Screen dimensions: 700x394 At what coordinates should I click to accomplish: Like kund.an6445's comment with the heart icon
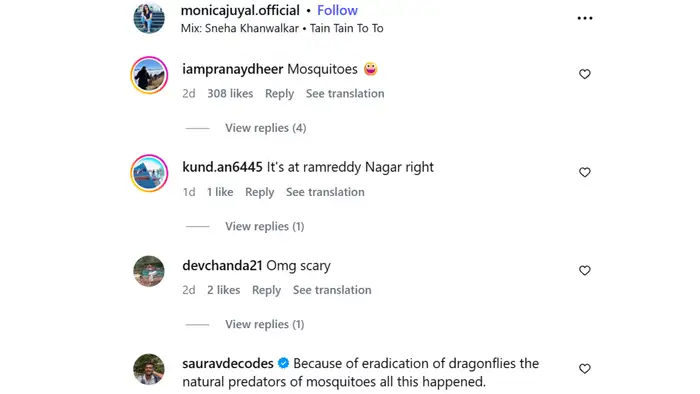coord(584,172)
